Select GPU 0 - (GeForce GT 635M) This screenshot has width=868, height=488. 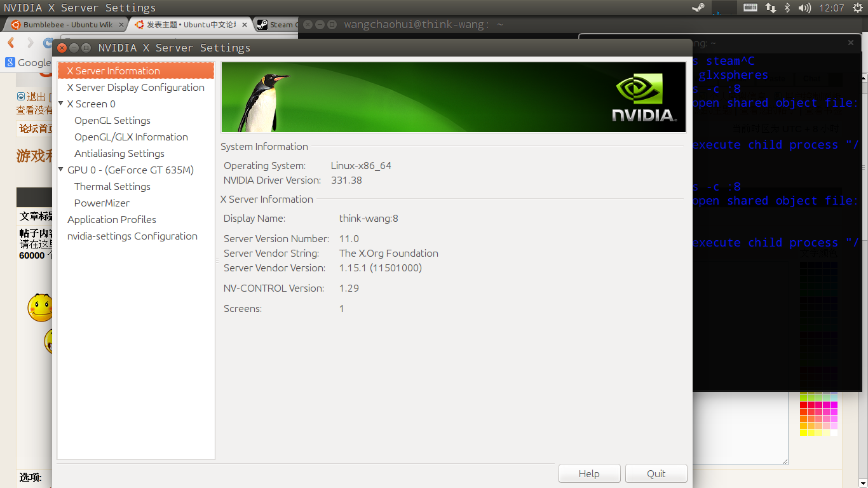click(130, 170)
